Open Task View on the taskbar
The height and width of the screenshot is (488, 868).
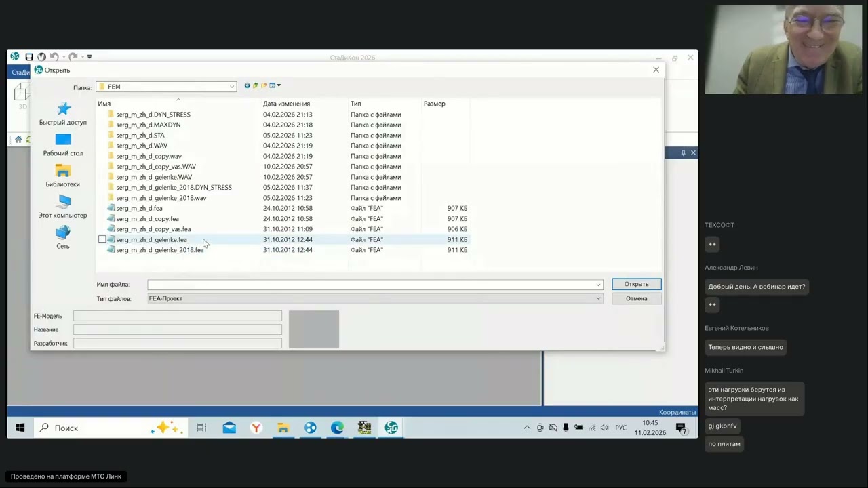(x=201, y=428)
